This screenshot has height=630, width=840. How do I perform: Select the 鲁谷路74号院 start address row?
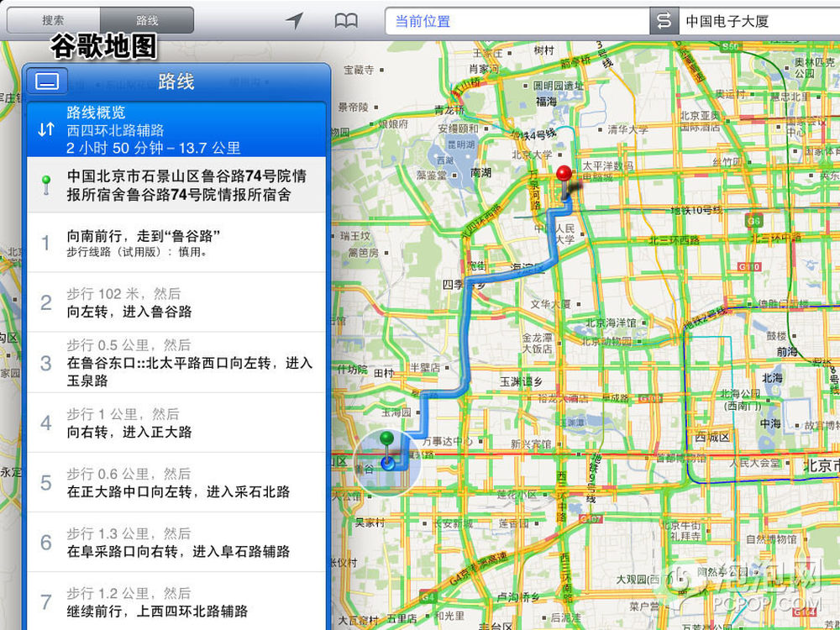[x=176, y=185]
